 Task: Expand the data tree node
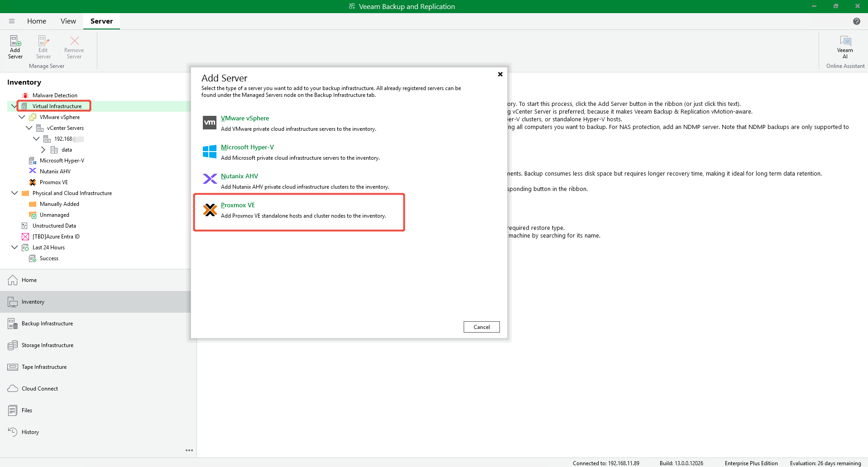pos(43,149)
